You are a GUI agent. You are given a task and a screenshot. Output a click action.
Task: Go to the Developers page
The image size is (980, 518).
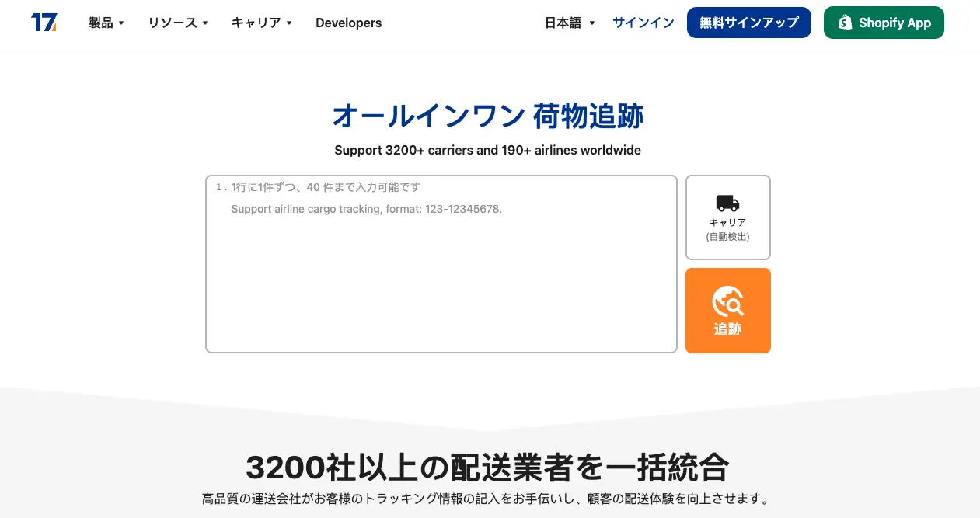coord(348,23)
